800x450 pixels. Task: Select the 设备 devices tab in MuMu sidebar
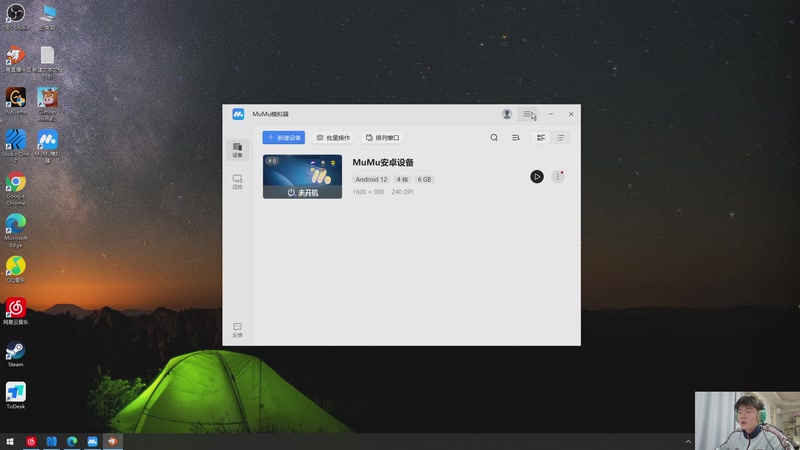pos(237,150)
